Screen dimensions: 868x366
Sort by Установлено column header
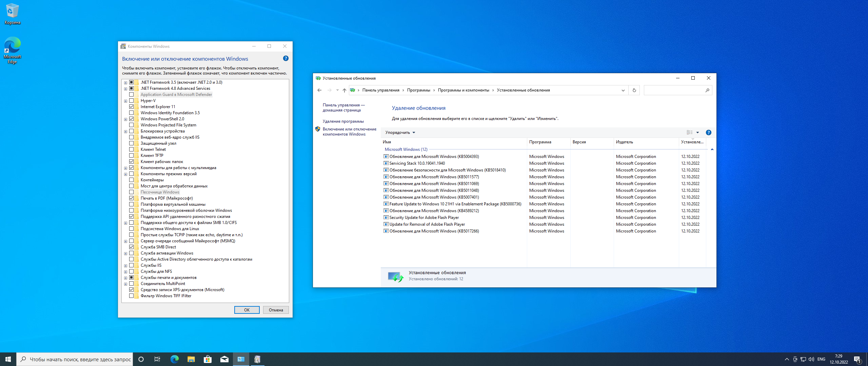[692, 142]
